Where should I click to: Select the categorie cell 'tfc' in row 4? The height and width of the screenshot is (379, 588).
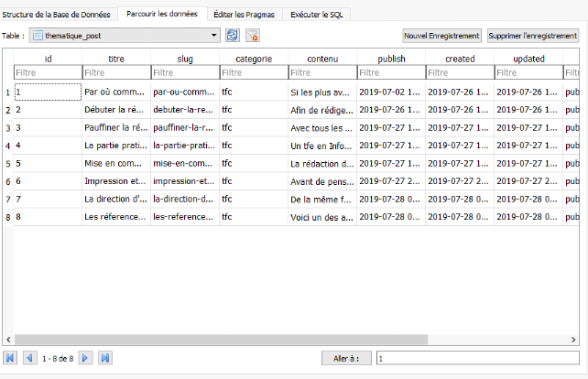[254, 146]
